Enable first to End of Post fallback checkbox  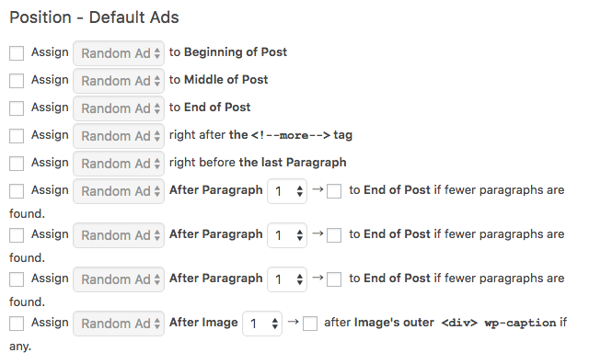tap(334, 191)
